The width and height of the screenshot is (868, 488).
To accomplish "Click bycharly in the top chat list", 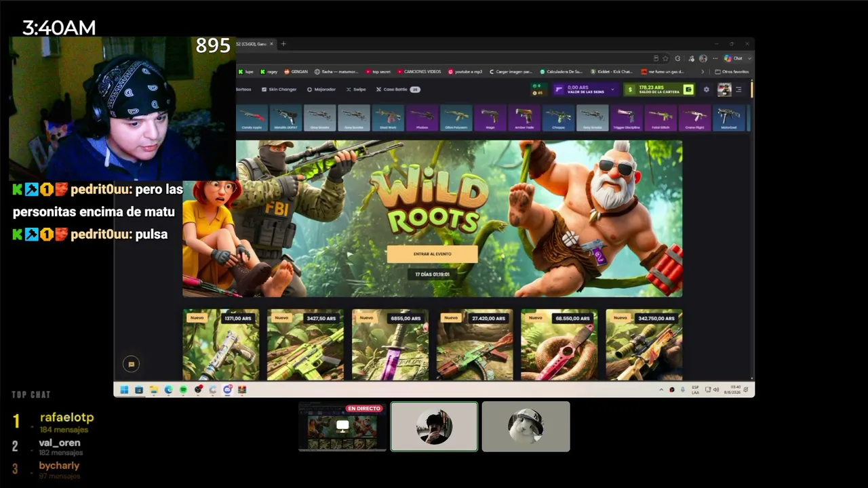I will pyautogui.click(x=59, y=466).
